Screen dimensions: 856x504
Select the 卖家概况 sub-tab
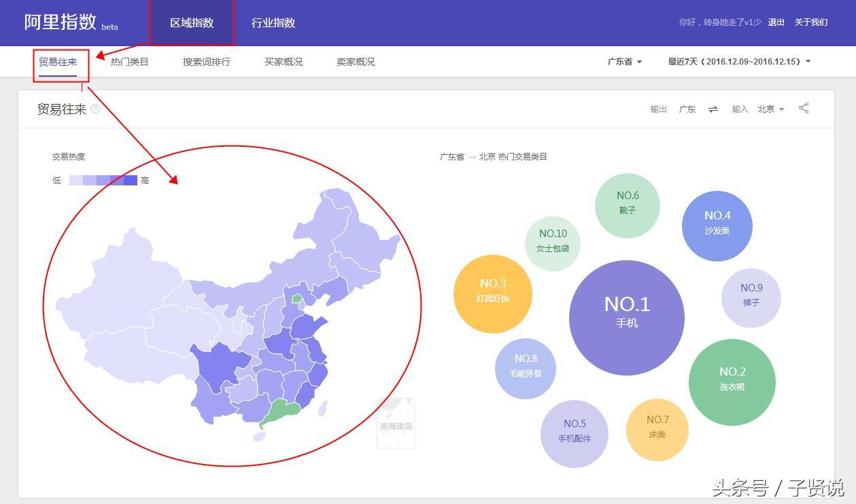tap(356, 62)
